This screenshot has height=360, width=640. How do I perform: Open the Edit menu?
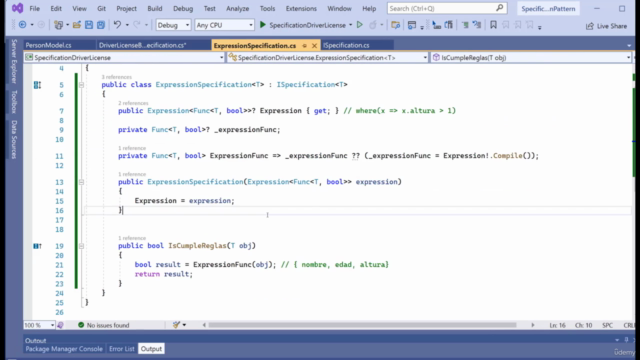[56, 8]
